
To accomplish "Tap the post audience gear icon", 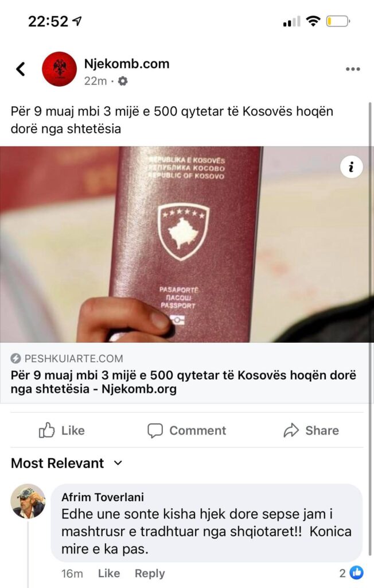I will [123, 81].
